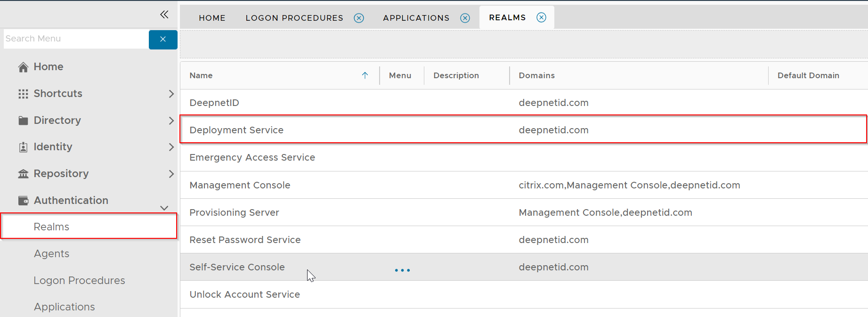Sort by the Domains column header
This screenshot has height=317, width=868.
[536, 75]
